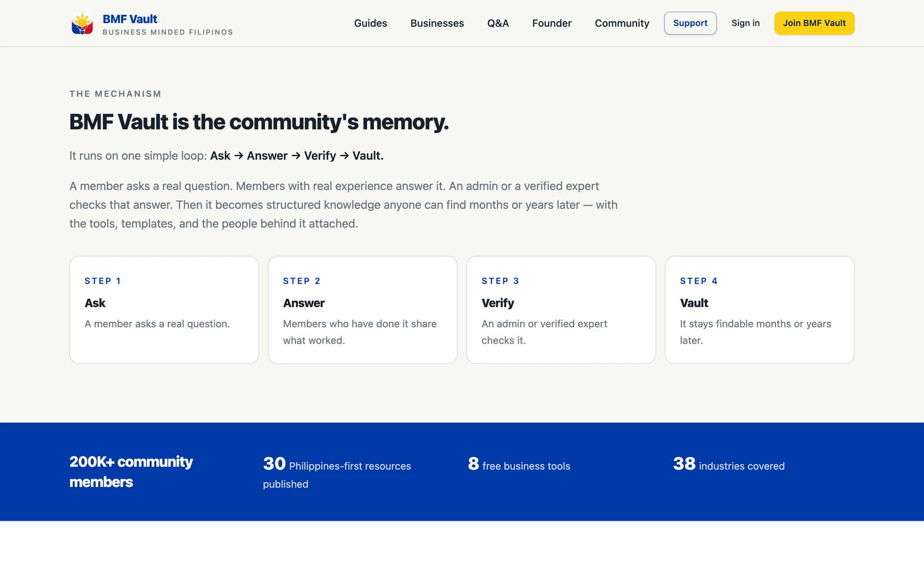Click the Join BMF Vault button

click(x=814, y=23)
